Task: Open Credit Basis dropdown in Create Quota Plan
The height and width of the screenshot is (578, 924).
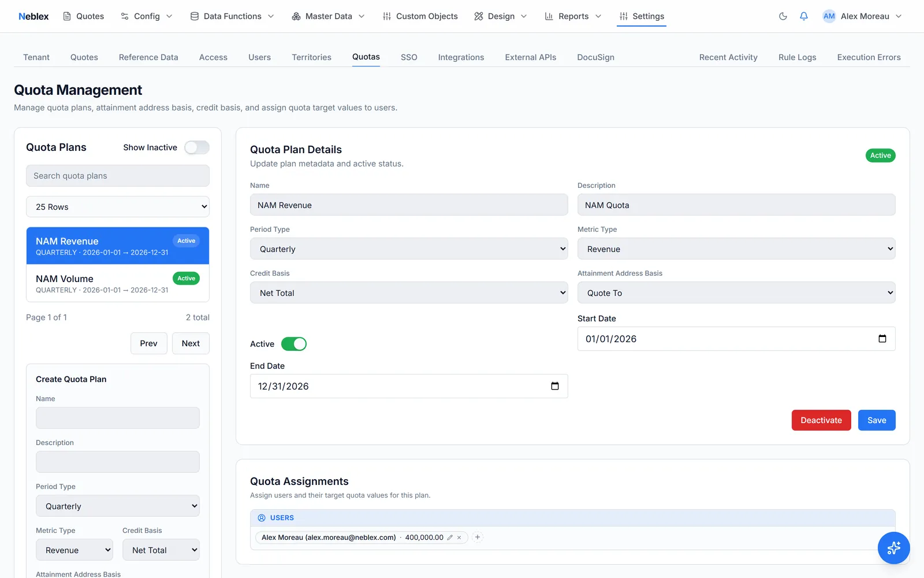Action: (161, 550)
